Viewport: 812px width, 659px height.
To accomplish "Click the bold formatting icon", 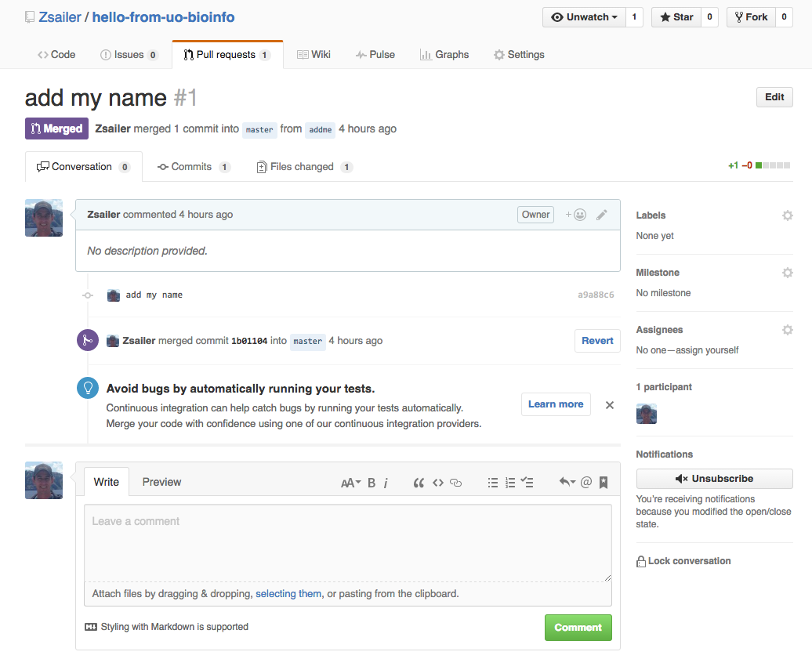I will tap(372, 483).
